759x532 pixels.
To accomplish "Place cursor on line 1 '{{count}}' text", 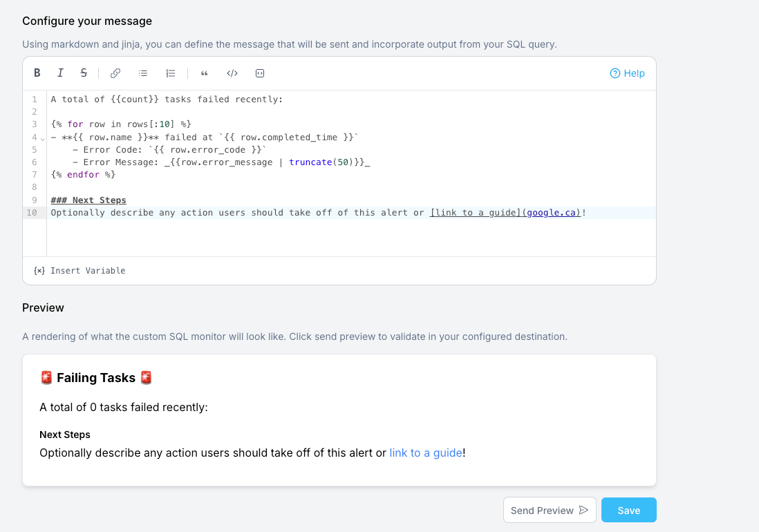I will coord(135,99).
